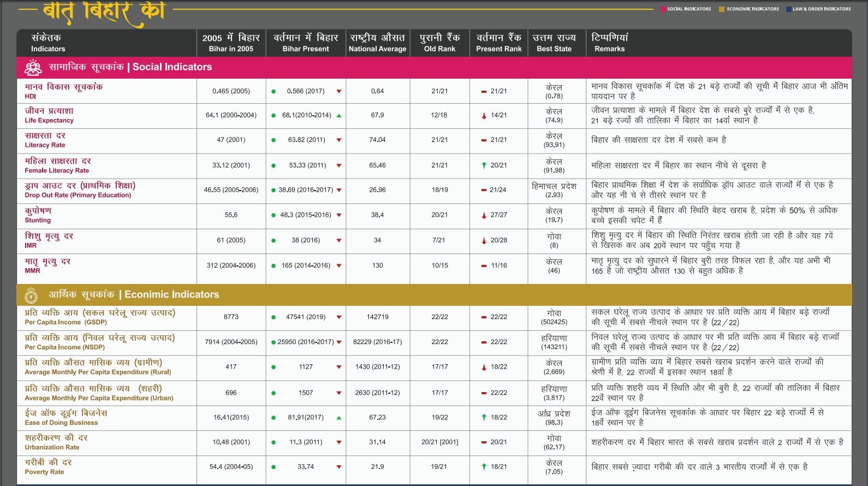Click the 47541 (2019) value cell
This screenshot has height=486, width=868.
tap(306, 317)
